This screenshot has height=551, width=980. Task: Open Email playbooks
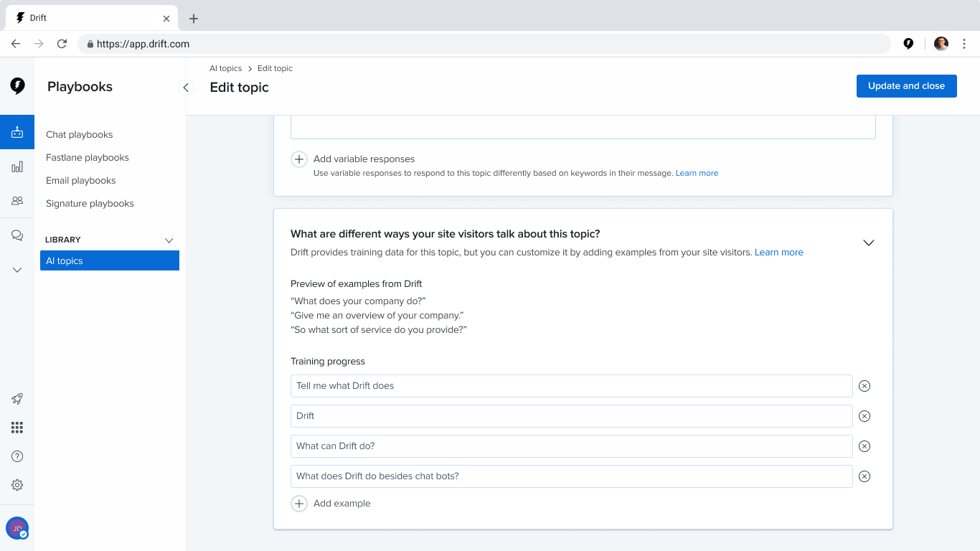(81, 181)
